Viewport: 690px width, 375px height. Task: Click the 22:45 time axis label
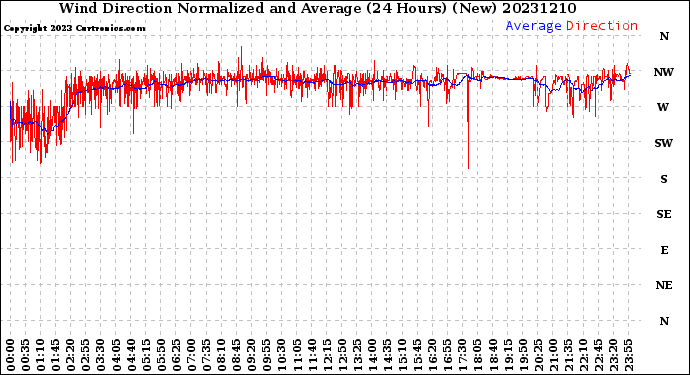[598, 355]
